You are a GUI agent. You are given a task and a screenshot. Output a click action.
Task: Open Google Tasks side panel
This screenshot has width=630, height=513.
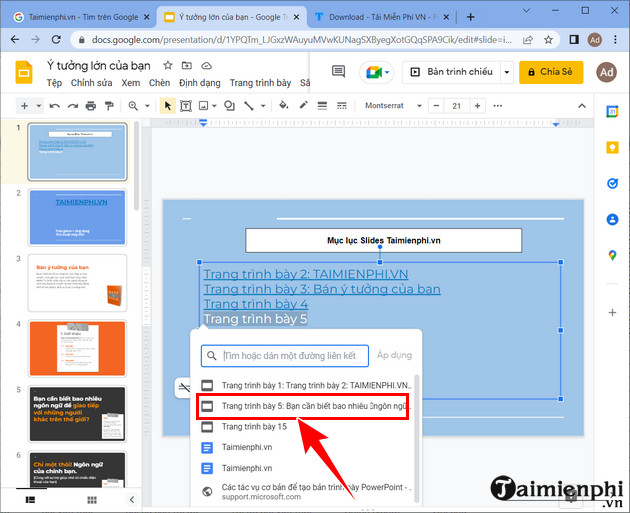pyautogui.click(x=612, y=184)
